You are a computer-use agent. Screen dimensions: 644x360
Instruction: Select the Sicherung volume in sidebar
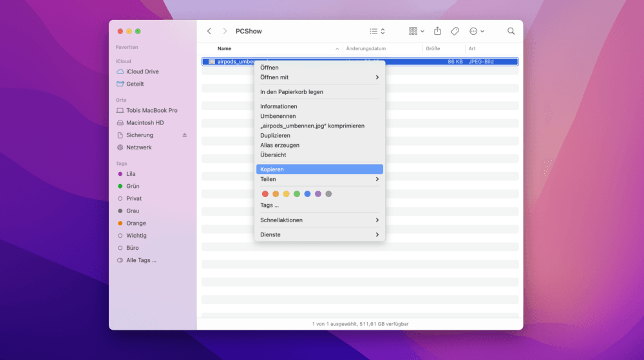140,135
